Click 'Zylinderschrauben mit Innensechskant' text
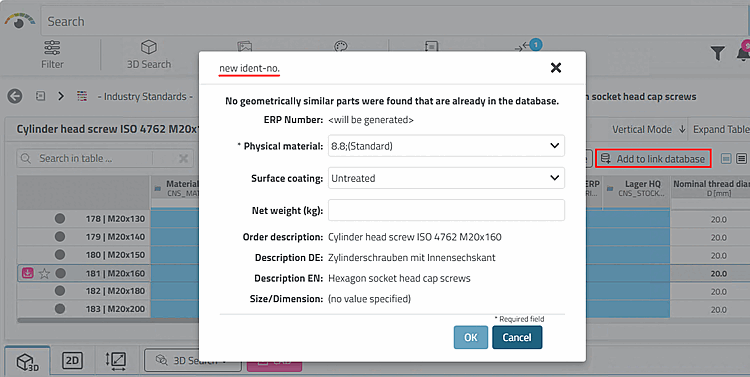This screenshot has height=377, width=750. click(412, 258)
